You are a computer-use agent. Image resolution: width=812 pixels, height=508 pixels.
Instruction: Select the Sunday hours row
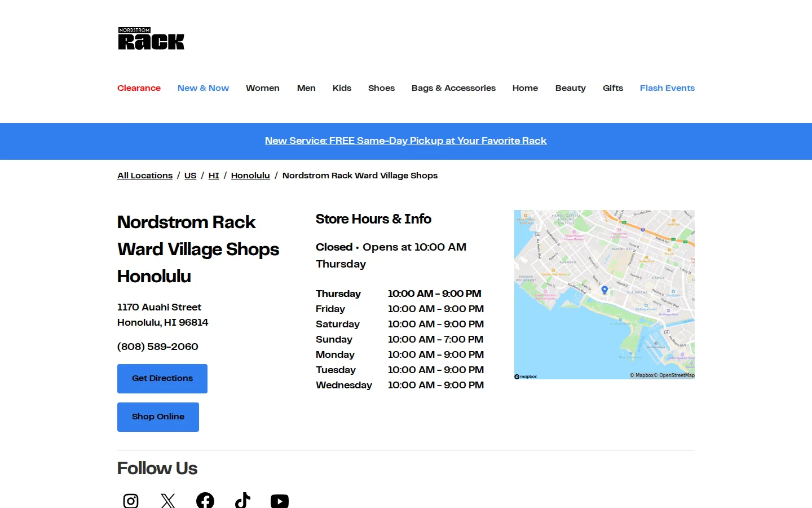pyautogui.click(x=400, y=339)
